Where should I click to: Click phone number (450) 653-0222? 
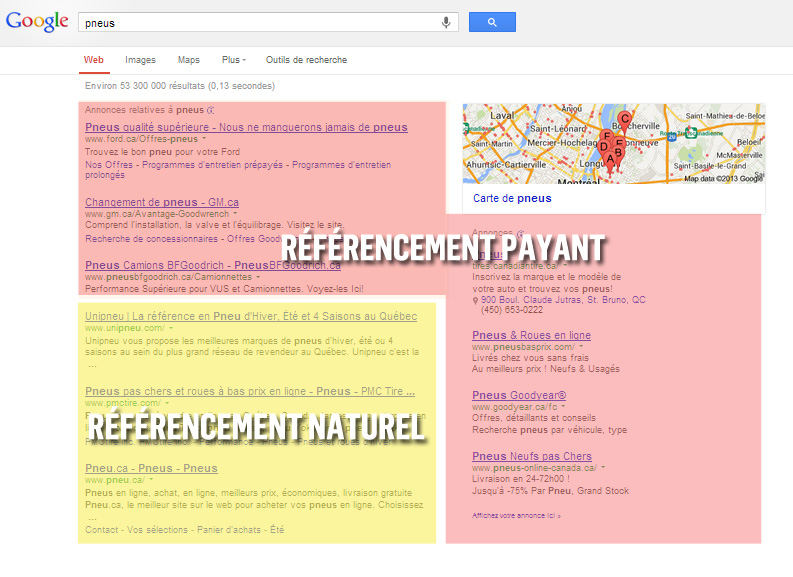(x=512, y=310)
